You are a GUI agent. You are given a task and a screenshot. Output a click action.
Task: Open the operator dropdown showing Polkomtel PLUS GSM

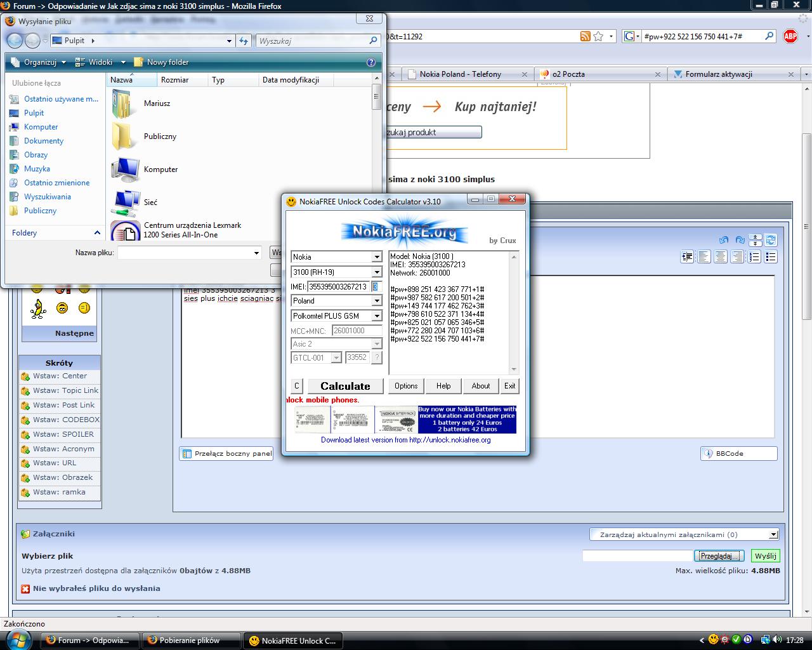[377, 316]
